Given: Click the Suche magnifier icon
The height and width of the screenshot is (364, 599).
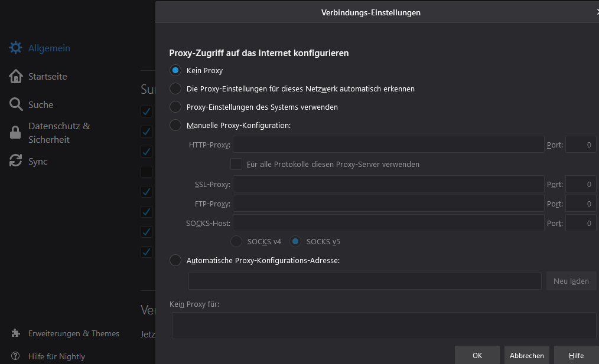Looking at the screenshot, I should pos(16,104).
